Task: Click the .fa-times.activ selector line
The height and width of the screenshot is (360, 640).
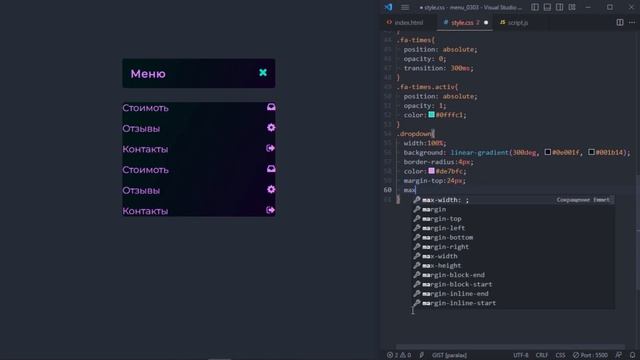Action: [427, 87]
